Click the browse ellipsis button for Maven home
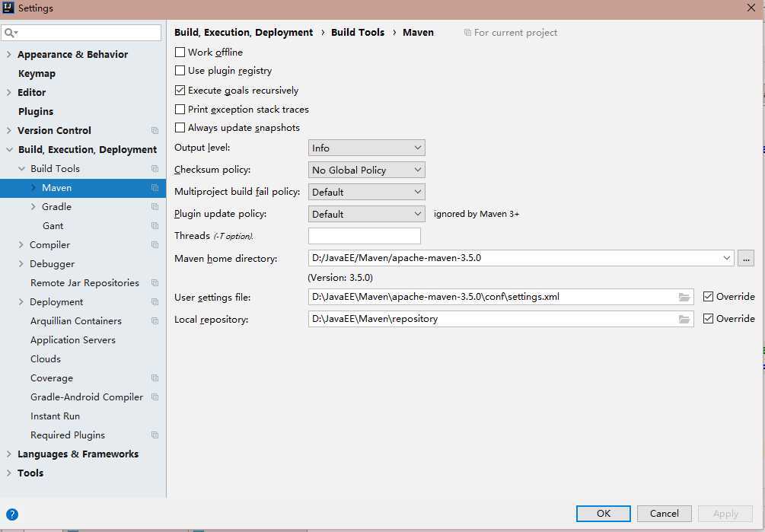This screenshot has width=765, height=532. pyautogui.click(x=746, y=259)
